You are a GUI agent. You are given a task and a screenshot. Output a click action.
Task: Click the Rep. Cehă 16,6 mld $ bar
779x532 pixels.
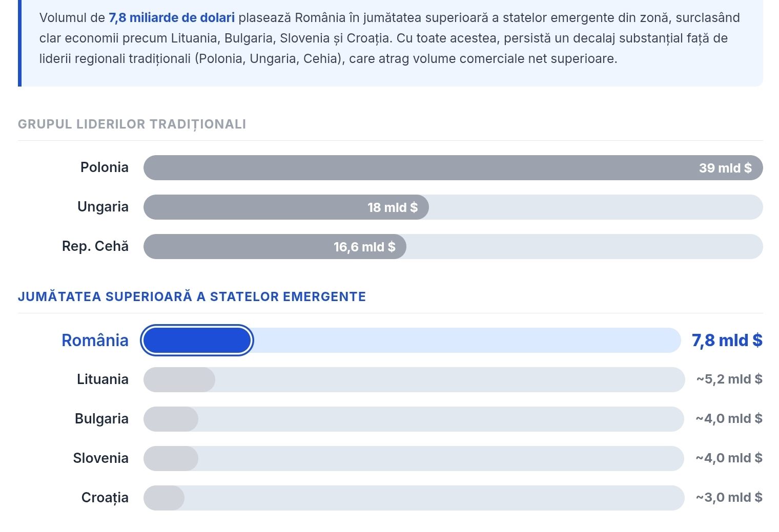point(275,247)
